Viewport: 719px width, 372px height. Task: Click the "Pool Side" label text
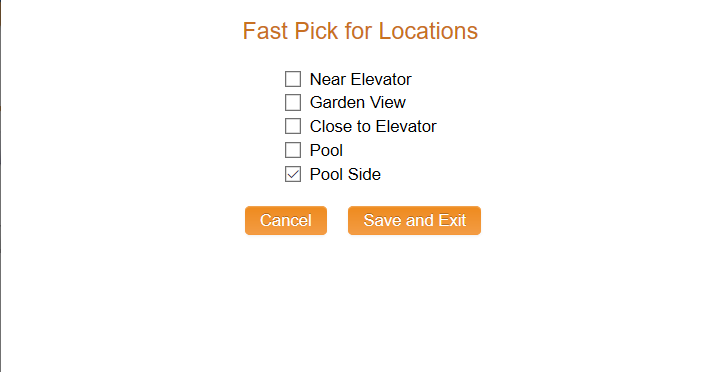tap(345, 174)
